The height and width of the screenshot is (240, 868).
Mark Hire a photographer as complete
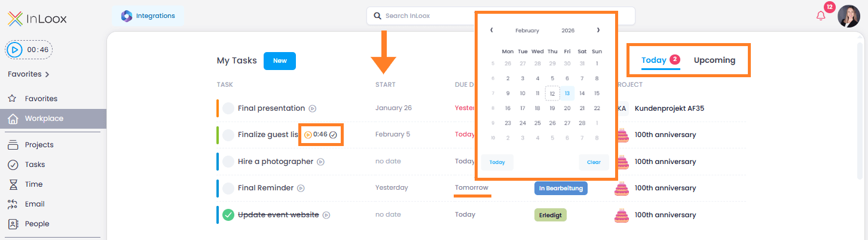228,162
